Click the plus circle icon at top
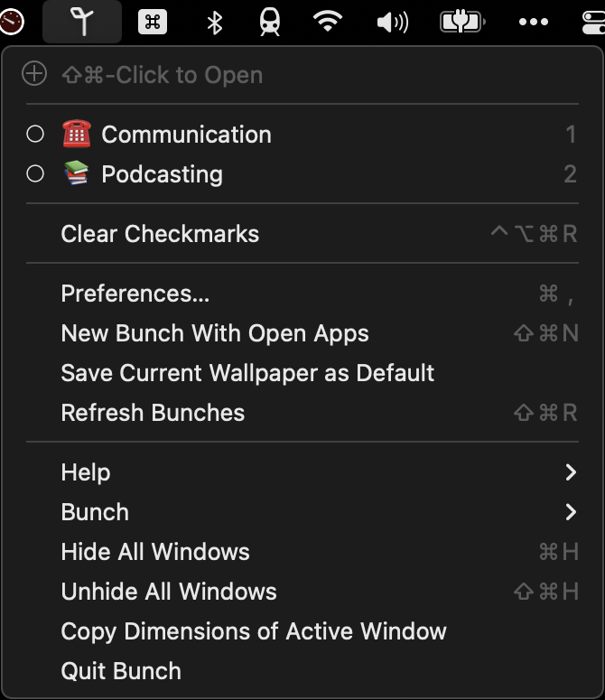 (34, 74)
